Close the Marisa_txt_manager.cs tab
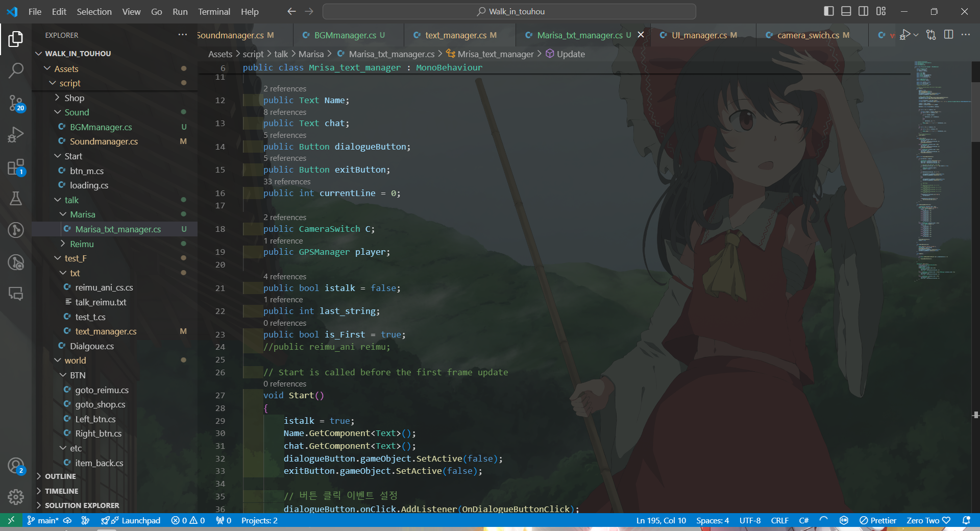The width and height of the screenshot is (980, 531). (x=641, y=35)
